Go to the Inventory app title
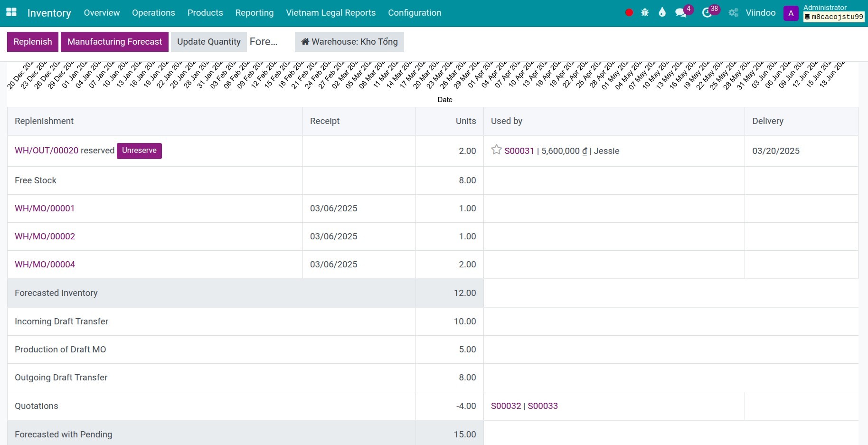 click(49, 13)
